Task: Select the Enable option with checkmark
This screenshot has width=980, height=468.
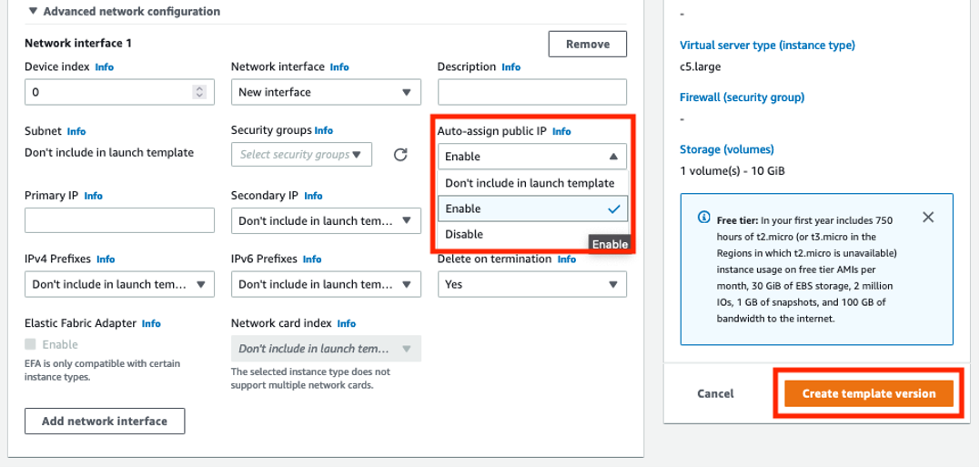Action: coord(531,209)
